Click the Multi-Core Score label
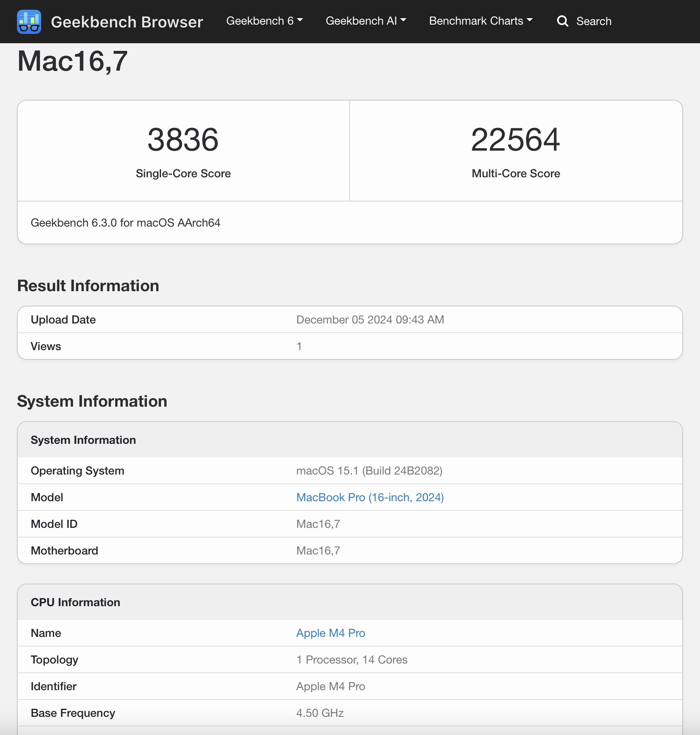This screenshot has height=735, width=700. tap(516, 174)
